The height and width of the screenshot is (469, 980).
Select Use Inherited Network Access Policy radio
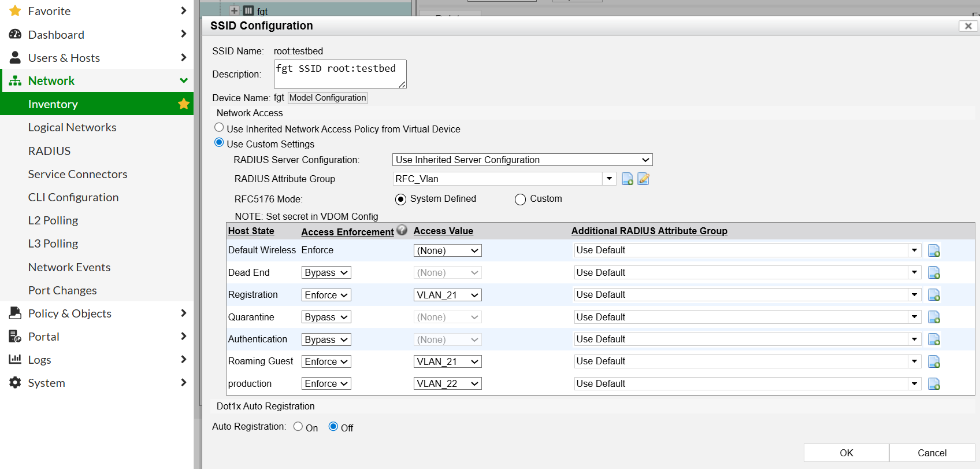coord(219,128)
